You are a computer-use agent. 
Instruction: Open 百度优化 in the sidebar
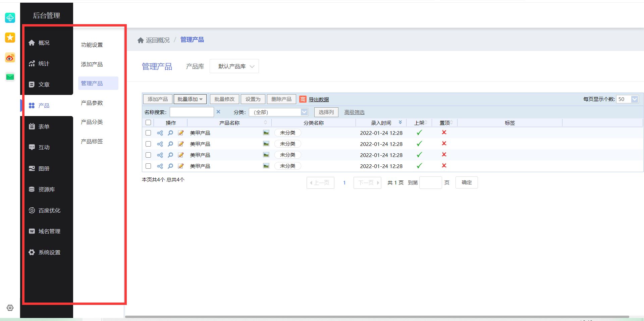point(49,210)
